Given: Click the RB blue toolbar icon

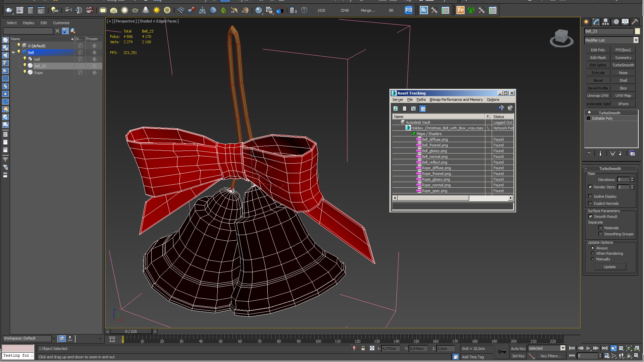Looking at the screenshot, I should [x=409, y=10].
